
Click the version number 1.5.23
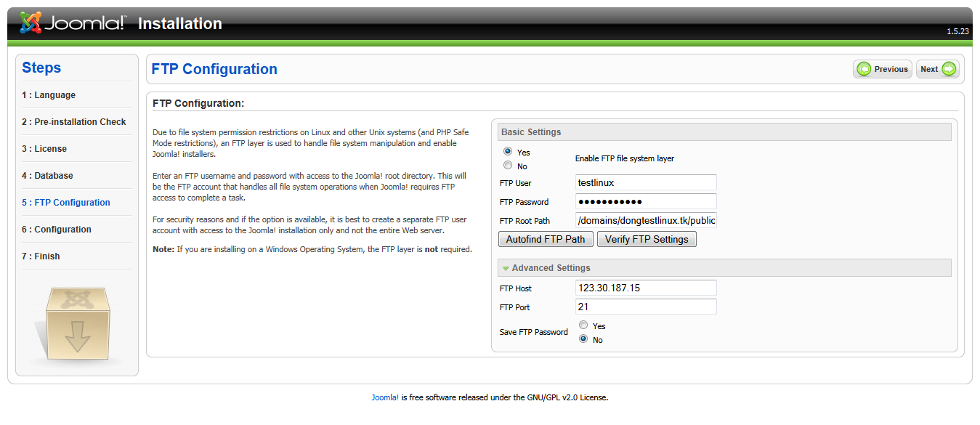pyautogui.click(x=957, y=31)
